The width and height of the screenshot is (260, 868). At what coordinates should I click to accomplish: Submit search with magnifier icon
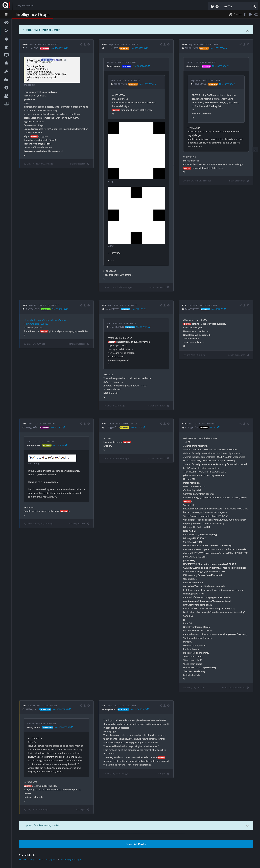(254, 6)
